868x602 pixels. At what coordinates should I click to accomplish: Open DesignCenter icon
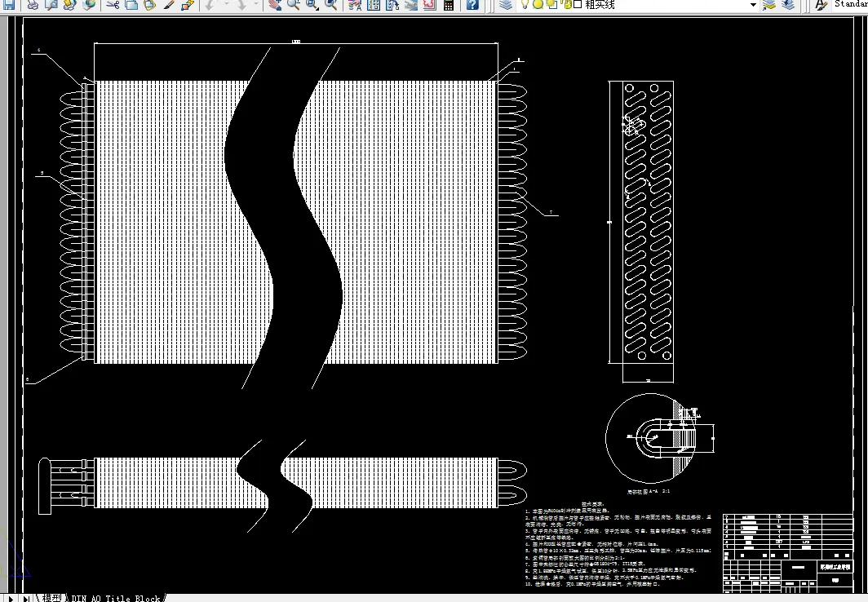(374, 4)
